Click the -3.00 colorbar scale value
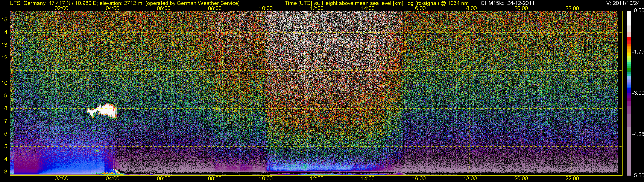Screen dimensions: 644x182 [x=638, y=93]
